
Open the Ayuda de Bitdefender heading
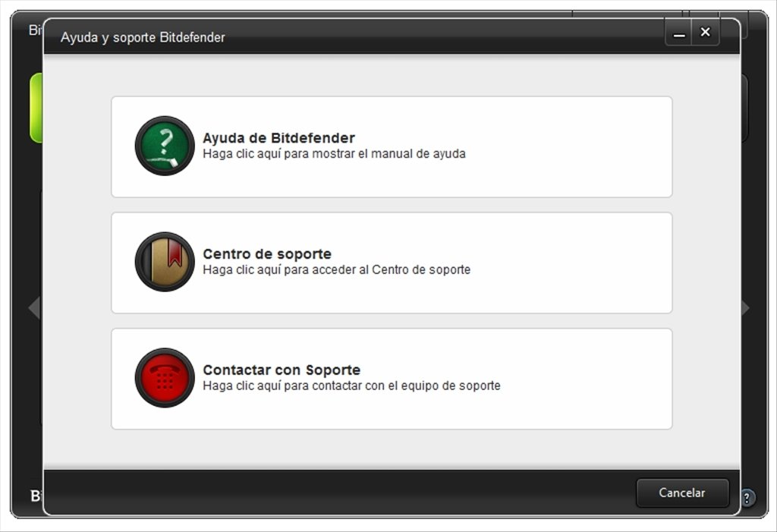(x=278, y=138)
